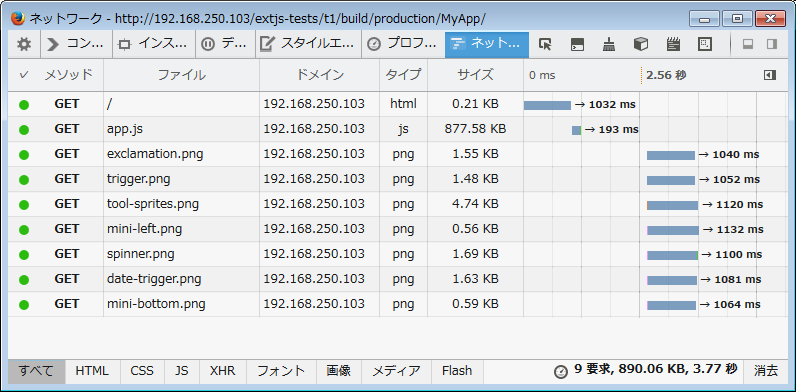Viewport: 796px width, 392px height.
Task: Open the 3D view cube icon
Action: 641,45
